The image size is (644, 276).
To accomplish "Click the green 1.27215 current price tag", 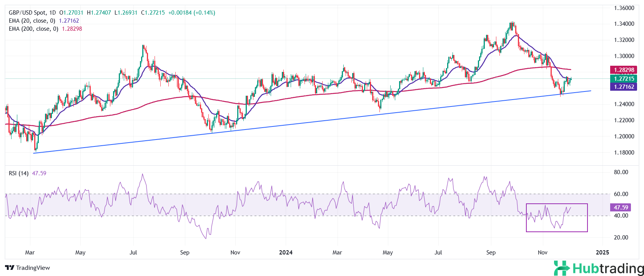I will (624, 78).
